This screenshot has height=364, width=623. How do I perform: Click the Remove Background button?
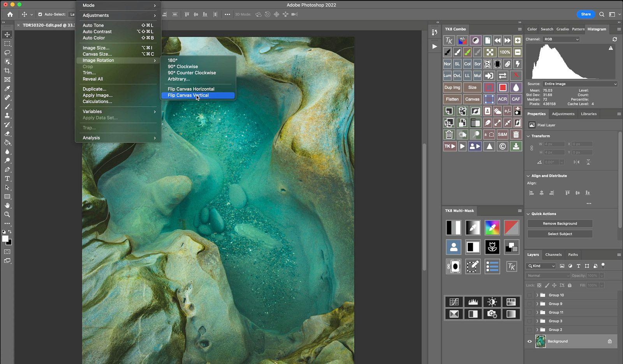(560, 223)
